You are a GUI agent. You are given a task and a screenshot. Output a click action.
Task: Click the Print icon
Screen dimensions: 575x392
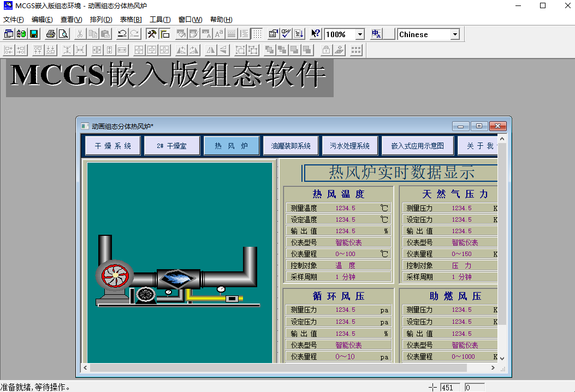point(51,34)
